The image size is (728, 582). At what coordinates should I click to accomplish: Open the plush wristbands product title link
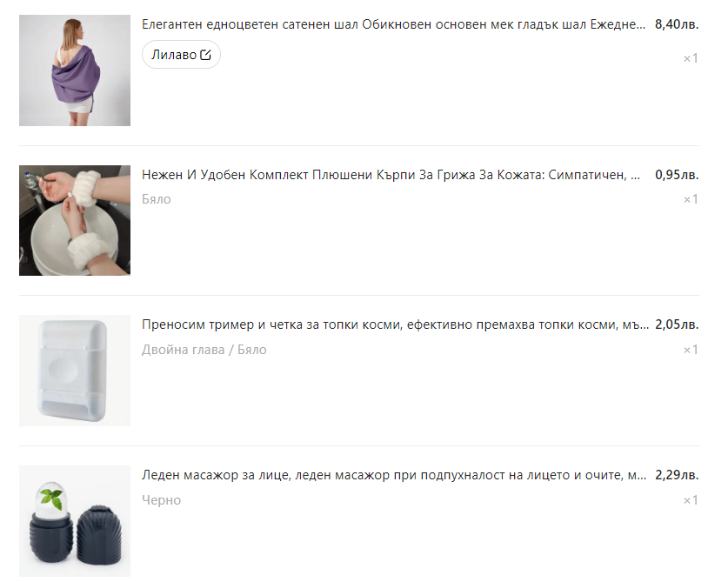pyautogui.click(x=391, y=175)
